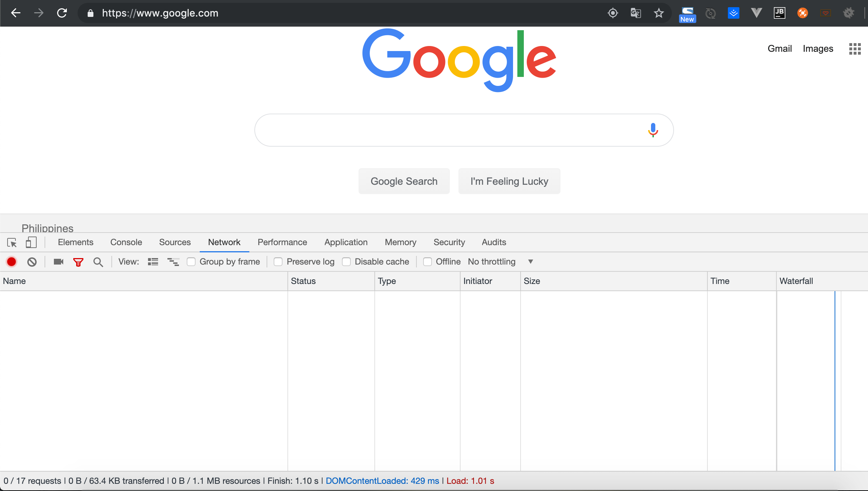The height and width of the screenshot is (491, 868).
Task: Enable the Disable cache checkbox
Action: [347, 261]
